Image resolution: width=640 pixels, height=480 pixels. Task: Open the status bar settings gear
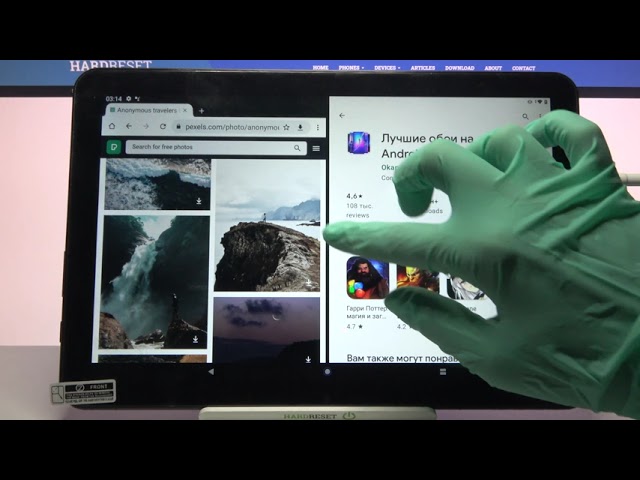pos(129,99)
